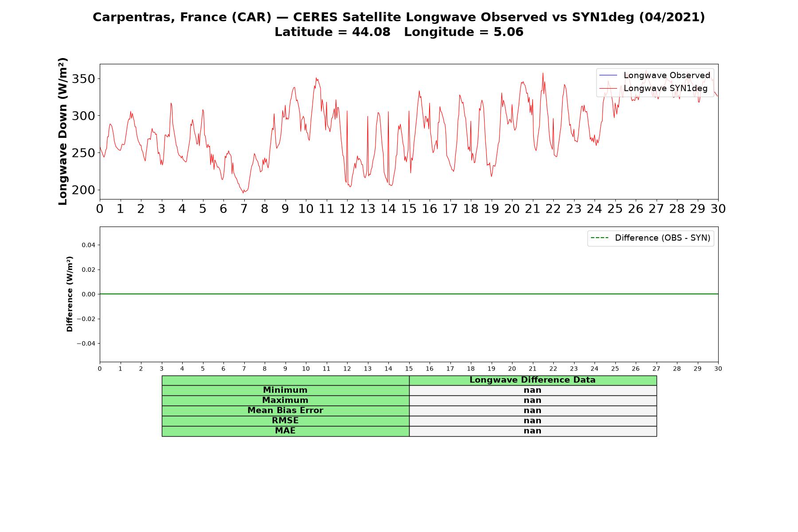Click the blue legend line for Observed
Image resolution: width=798 pixels, height=532 pixels.
coord(608,75)
